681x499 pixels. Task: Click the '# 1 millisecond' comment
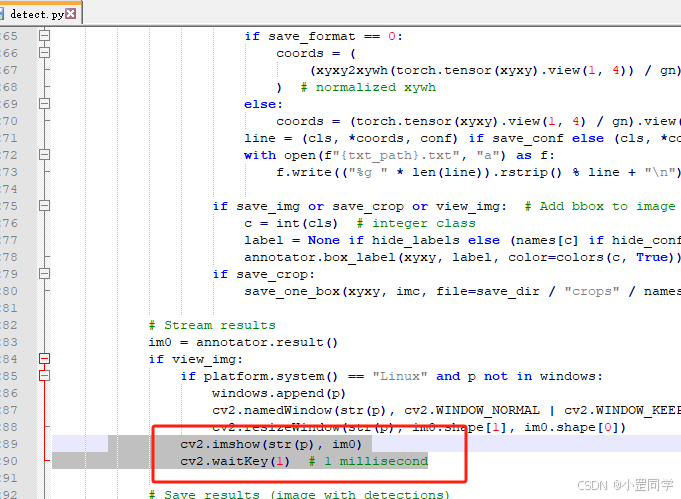click(x=368, y=461)
